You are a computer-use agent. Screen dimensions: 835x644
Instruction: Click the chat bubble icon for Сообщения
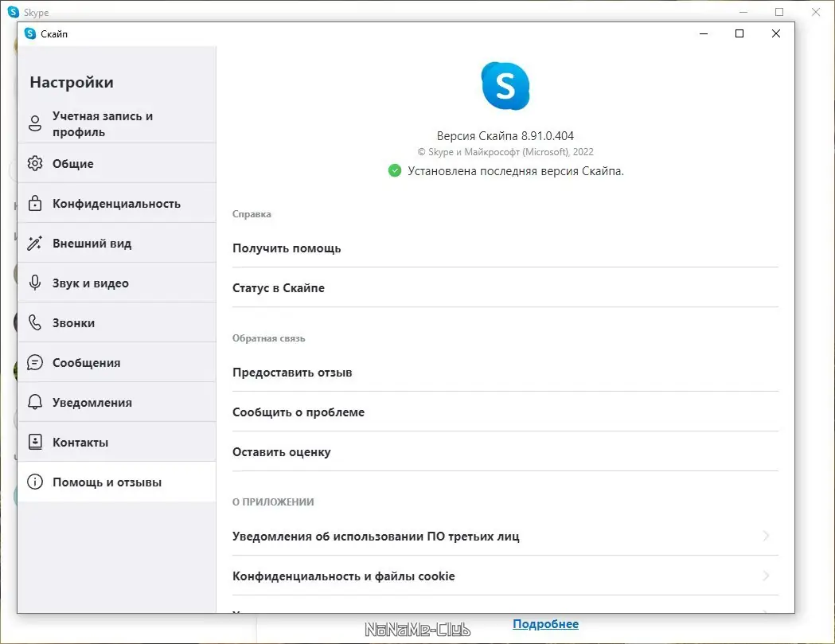34,363
